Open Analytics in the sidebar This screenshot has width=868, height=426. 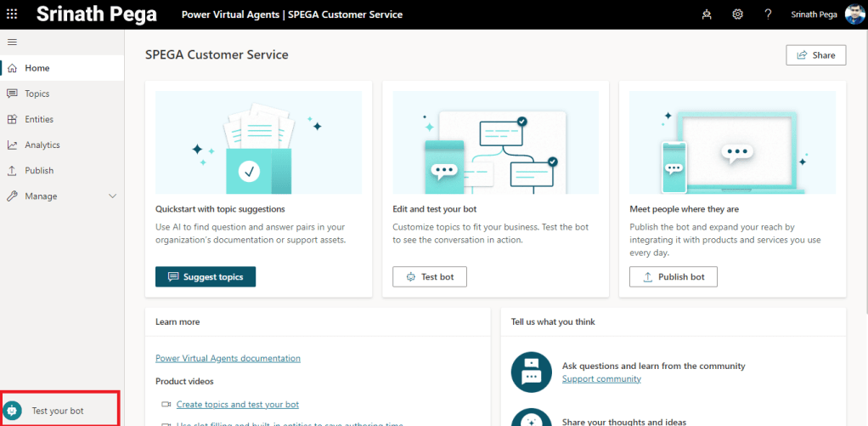click(x=42, y=145)
